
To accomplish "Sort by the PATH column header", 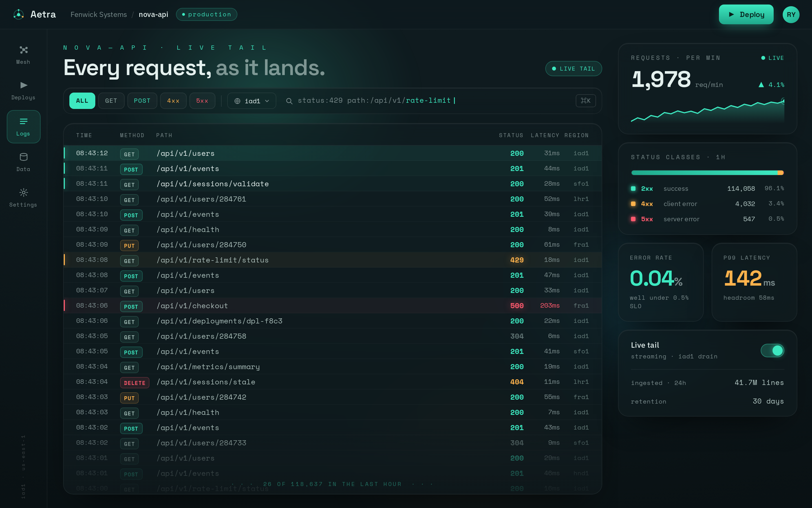I will coord(164,135).
